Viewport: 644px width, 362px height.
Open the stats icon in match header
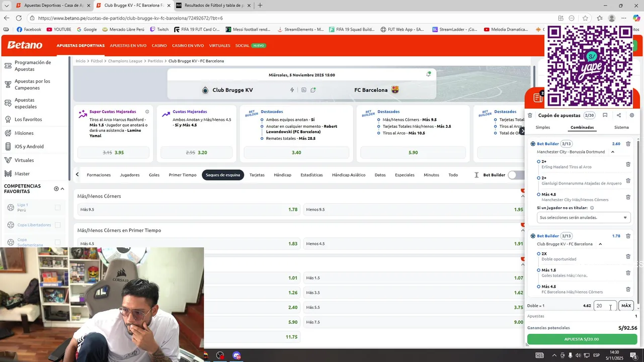coord(304,90)
